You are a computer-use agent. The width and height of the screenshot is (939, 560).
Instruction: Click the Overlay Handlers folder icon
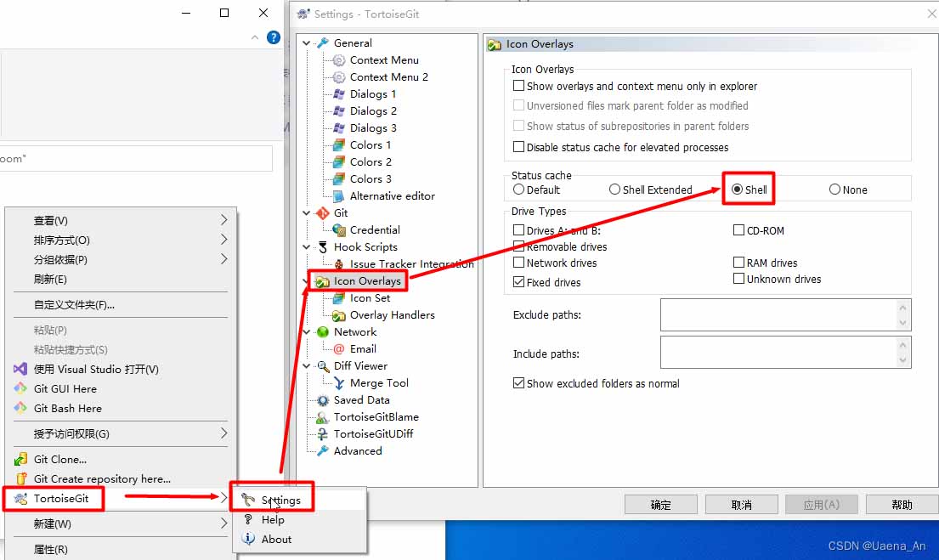click(339, 315)
